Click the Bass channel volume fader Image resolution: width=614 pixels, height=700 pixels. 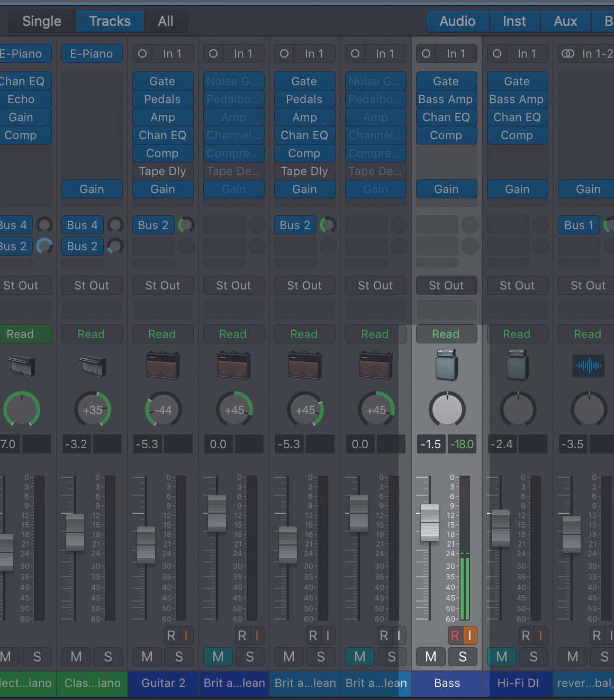pos(429,523)
